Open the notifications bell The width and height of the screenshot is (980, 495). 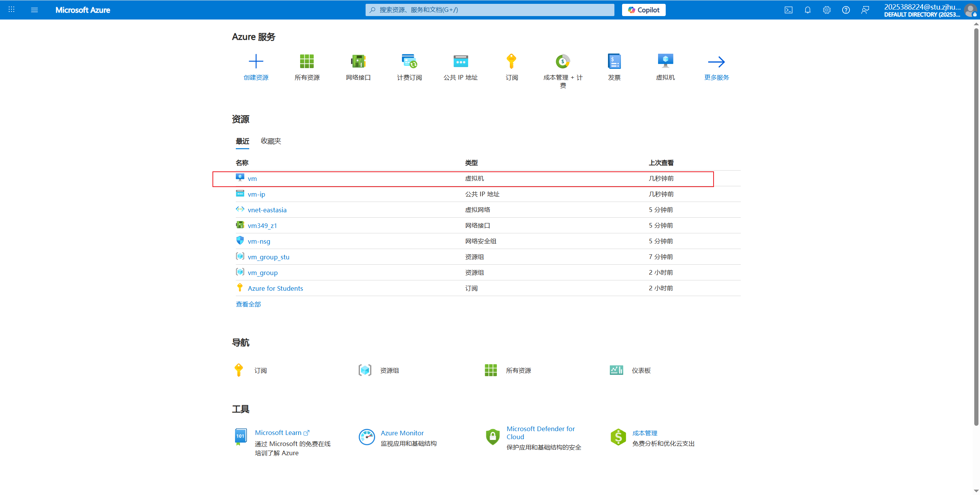coord(808,10)
